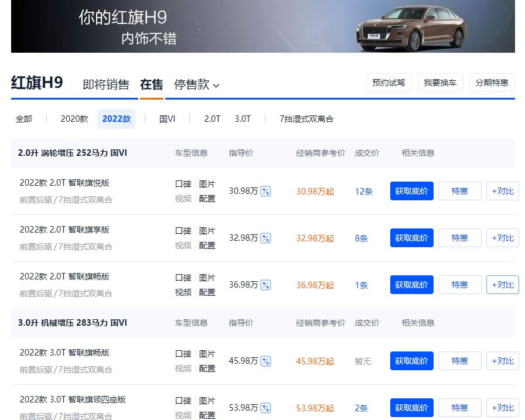The image size is (525, 420).
Task: Add 3.0T 智联旗畅版 to comparison
Action: click(503, 361)
